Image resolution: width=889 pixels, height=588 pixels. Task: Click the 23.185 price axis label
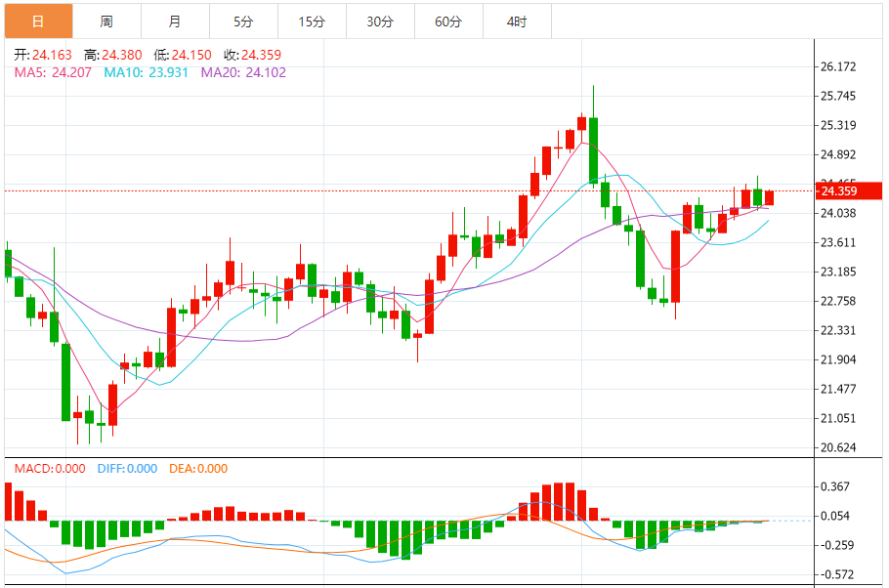pos(838,272)
